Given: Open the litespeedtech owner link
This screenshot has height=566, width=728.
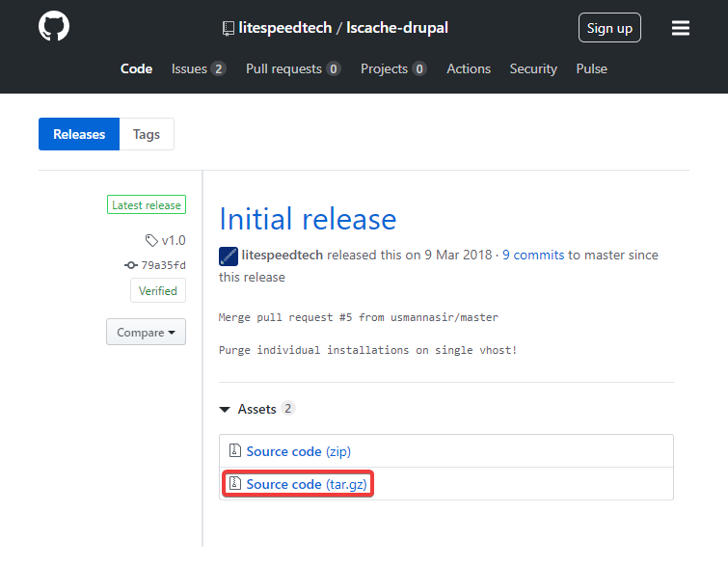Looking at the screenshot, I should pyautogui.click(x=285, y=28).
